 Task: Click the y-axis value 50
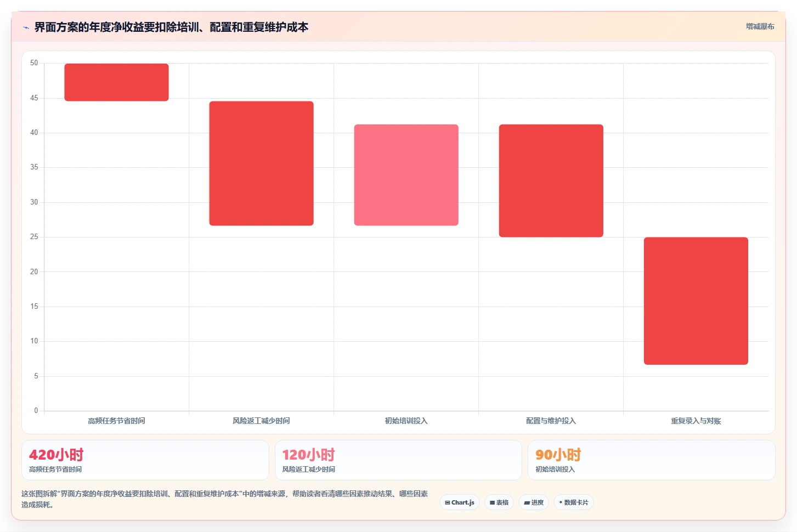point(34,63)
